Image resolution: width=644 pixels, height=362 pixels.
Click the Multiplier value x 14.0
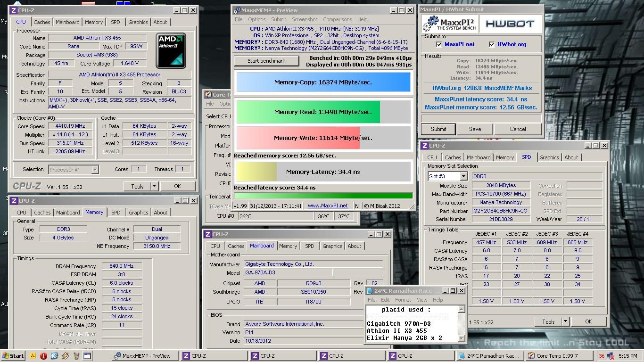click(x=70, y=135)
